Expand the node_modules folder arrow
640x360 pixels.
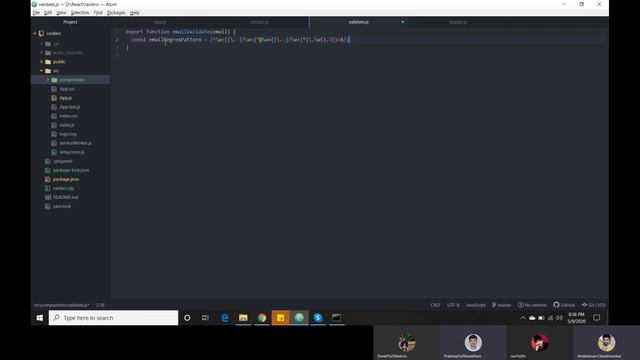click(x=42, y=53)
